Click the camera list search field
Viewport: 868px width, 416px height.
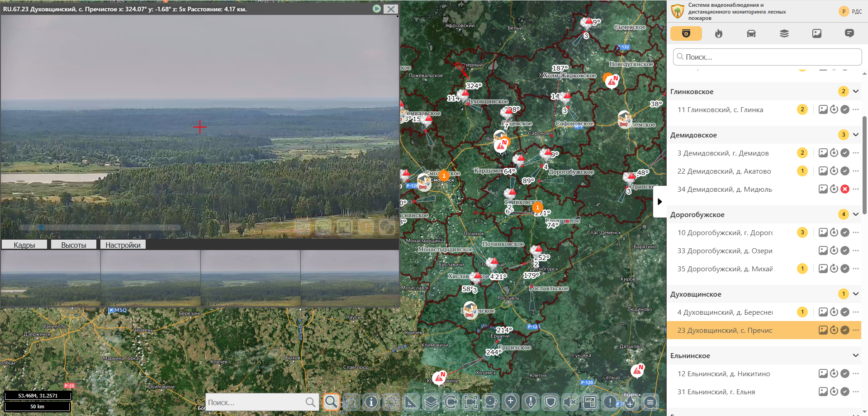(x=767, y=57)
